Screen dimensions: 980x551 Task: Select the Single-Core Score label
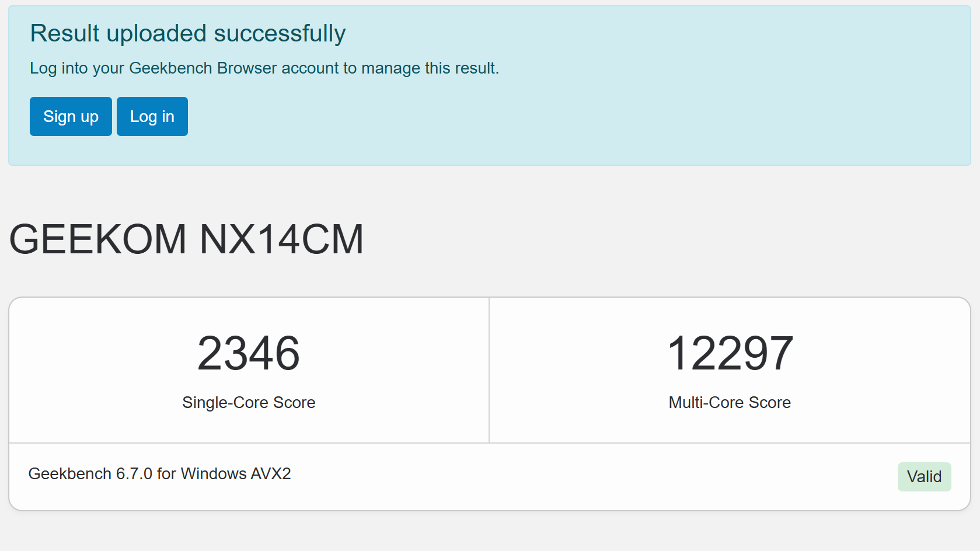(249, 402)
